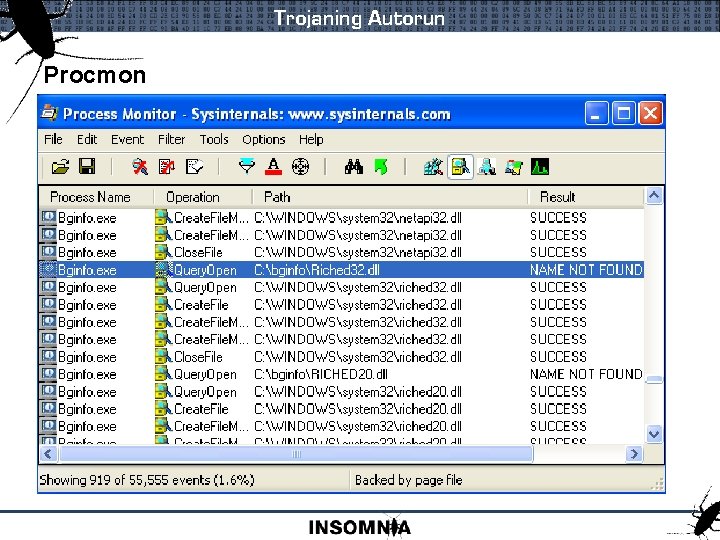
Task: Open the Help menu
Action: point(311,139)
